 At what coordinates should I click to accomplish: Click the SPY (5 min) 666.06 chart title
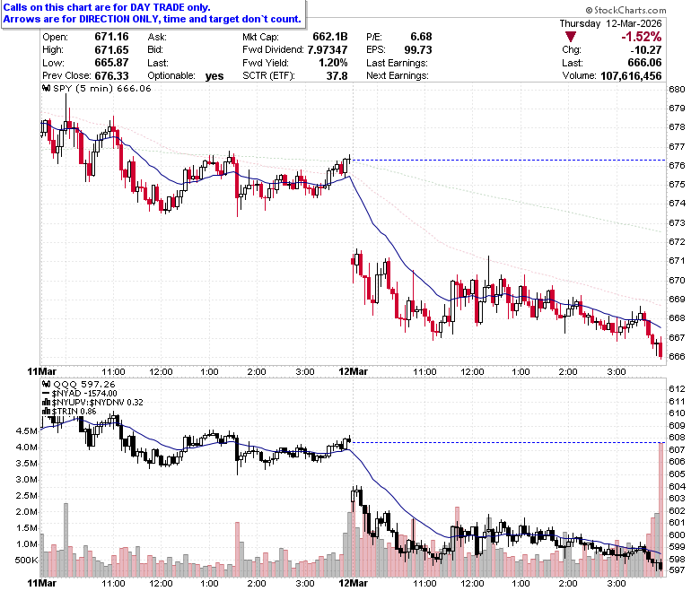(x=102, y=88)
